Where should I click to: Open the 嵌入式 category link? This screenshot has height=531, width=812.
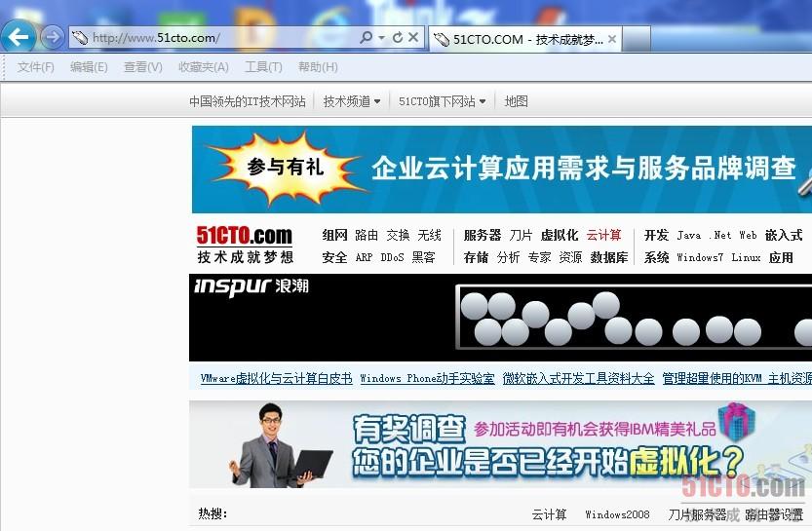point(784,236)
